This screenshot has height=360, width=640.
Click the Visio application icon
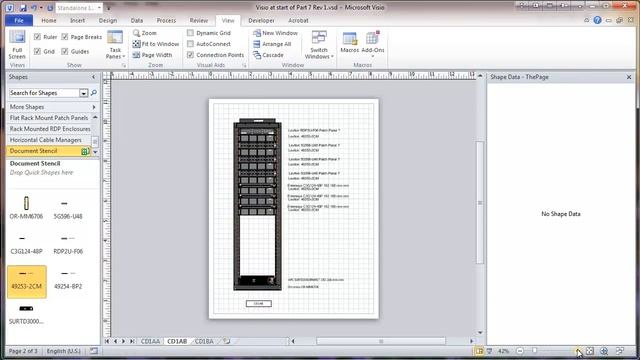tap(10, 8)
